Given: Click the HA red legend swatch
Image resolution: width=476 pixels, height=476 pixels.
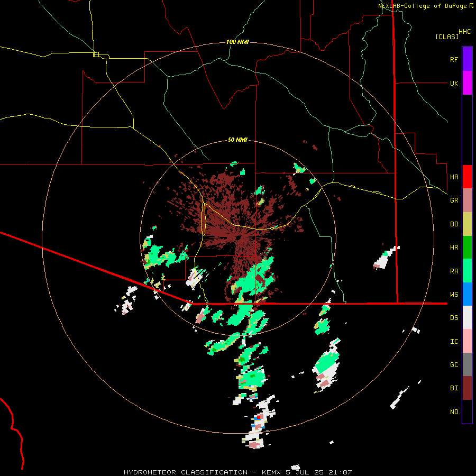Looking at the screenshot, I should pos(467,177).
